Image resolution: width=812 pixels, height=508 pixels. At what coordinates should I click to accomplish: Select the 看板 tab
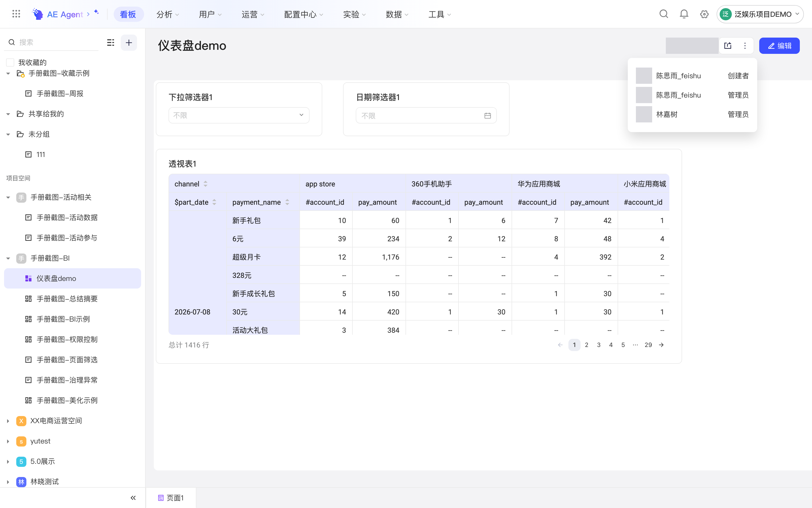click(128, 14)
